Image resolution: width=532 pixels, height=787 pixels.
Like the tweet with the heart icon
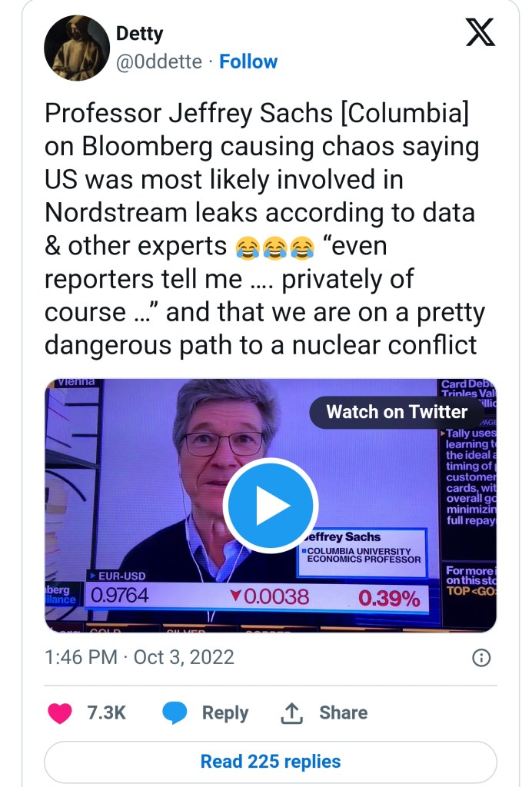(x=59, y=713)
